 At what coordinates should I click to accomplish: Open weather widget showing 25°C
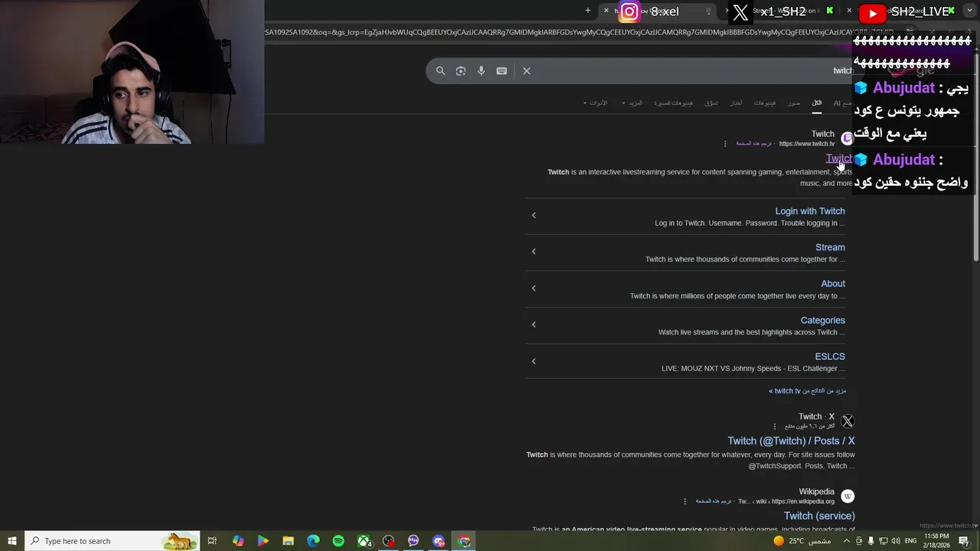point(801,541)
